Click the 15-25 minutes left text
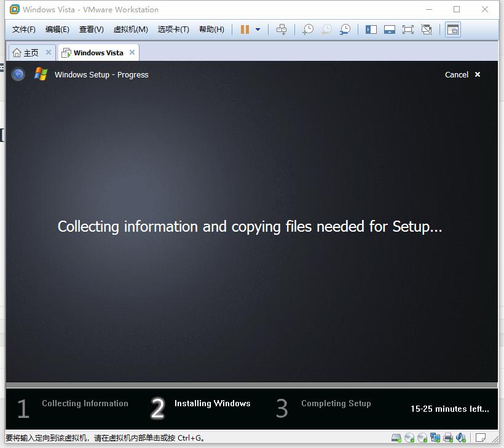504x448 pixels. click(450, 409)
